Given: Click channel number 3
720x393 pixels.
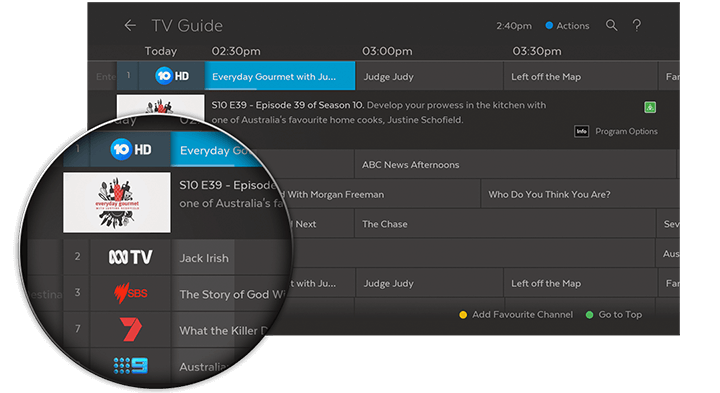Looking at the screenshot, I should 77,292.
